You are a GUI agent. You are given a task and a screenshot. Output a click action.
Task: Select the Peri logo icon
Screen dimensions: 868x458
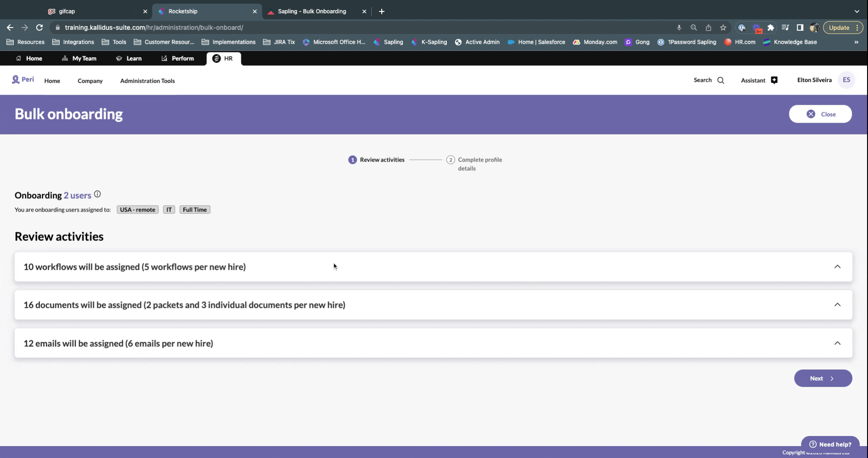[x=17, y=79]
